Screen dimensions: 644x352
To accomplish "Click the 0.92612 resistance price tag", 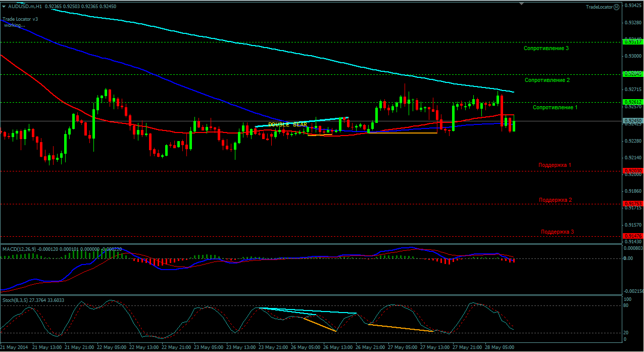I will click(633, 102).
